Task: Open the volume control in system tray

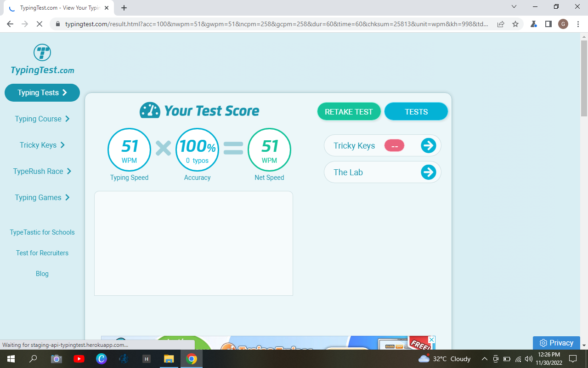Action: (529, 359)
